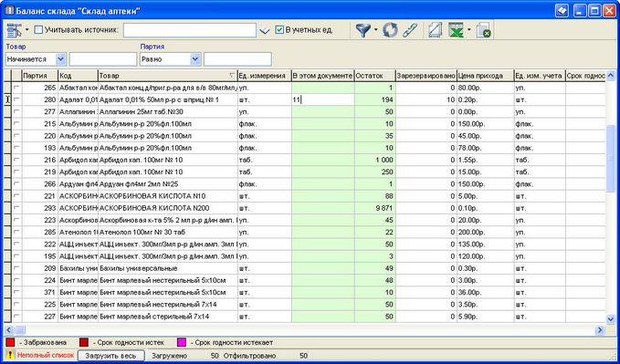620x364 pixels.
Task: Click 'В этом документе' column header
Action: (322, 76)
